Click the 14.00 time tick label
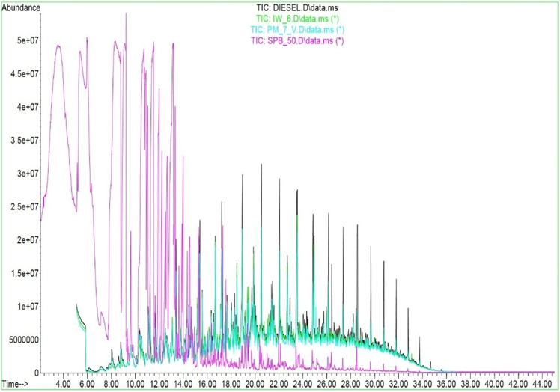The image size is (560, 392). [183, 385]
